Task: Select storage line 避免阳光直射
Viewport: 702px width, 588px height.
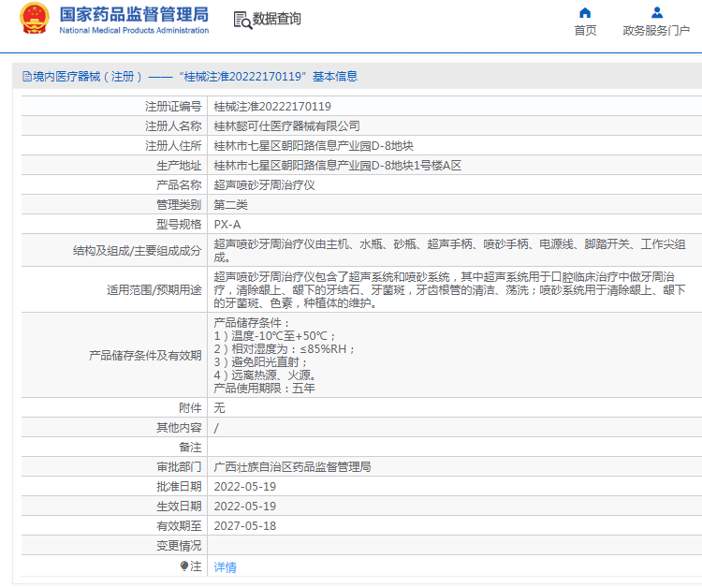Action: coord(260,362)
